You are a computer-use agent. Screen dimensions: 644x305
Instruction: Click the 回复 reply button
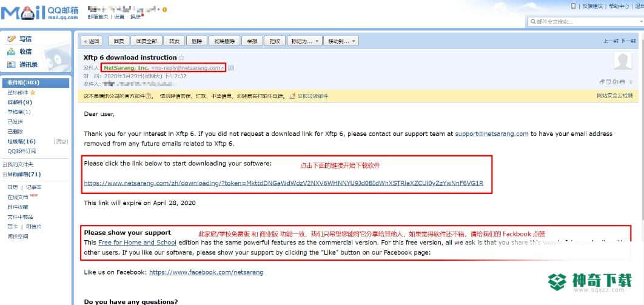point(119,41)
